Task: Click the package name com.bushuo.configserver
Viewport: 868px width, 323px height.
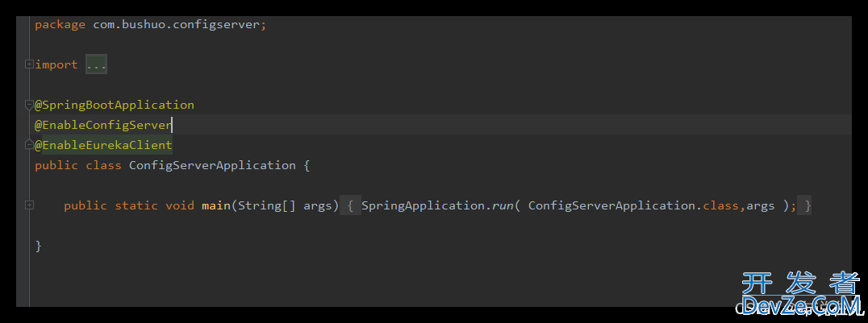Action: click(176, 25)
